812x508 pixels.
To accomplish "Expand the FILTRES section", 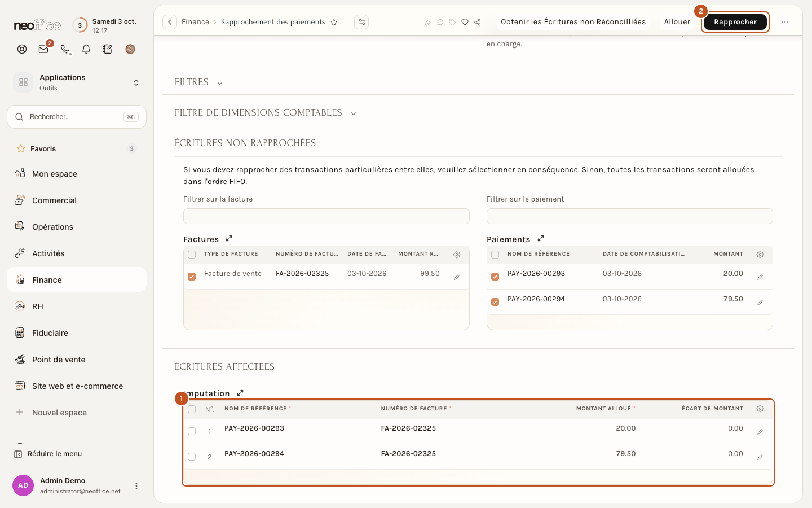I will [199, 82].
